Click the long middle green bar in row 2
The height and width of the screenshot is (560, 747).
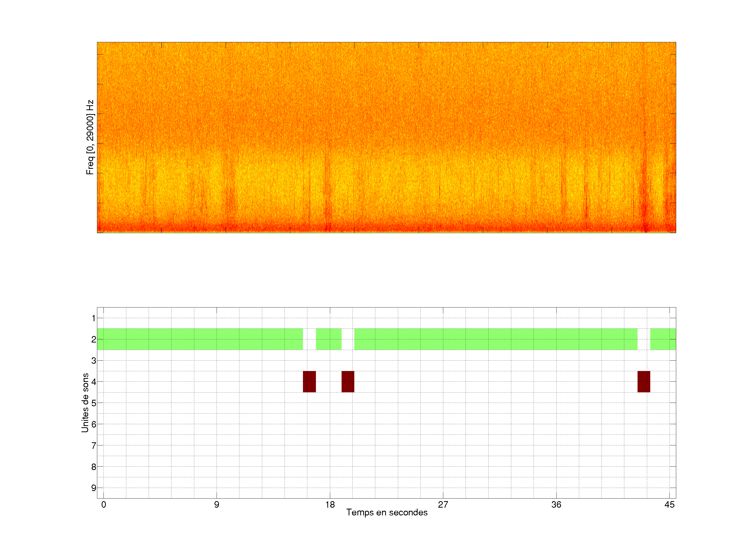click(496, 339)
